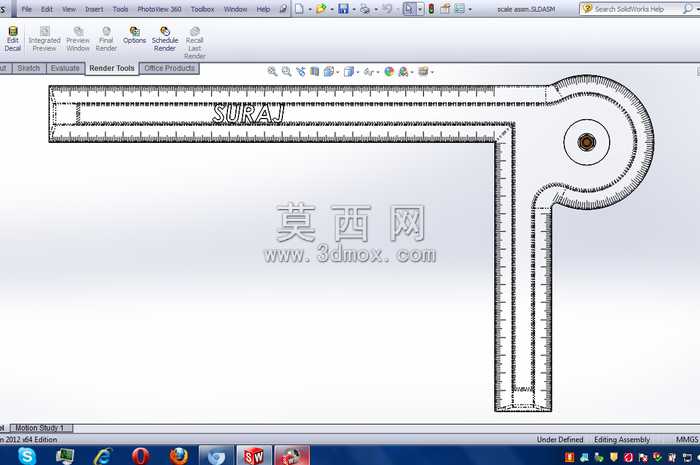The height and width of the screenshot is (465, 700).
Task: Select the Render Tools tab
Action: pyautogui.click(x=112, y=68)
